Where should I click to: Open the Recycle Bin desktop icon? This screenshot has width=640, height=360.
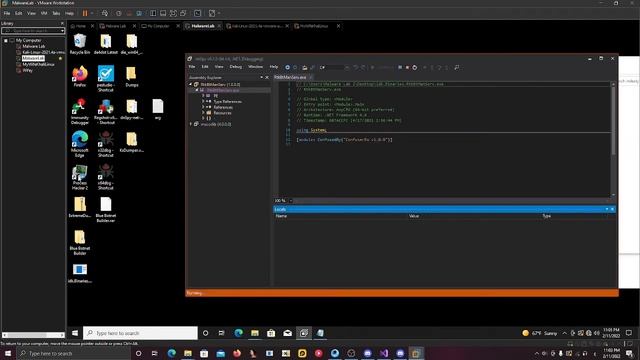pyautogui.click(x=80, y=44)
